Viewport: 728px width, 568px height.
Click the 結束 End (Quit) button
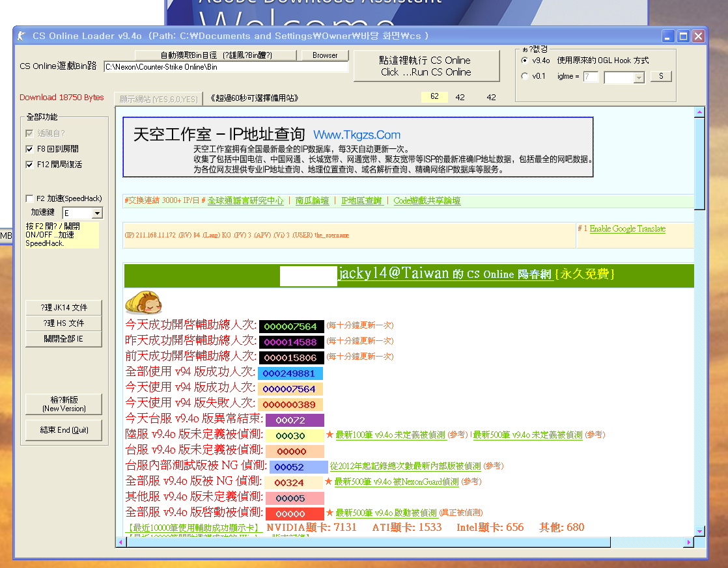click(64, 430)
